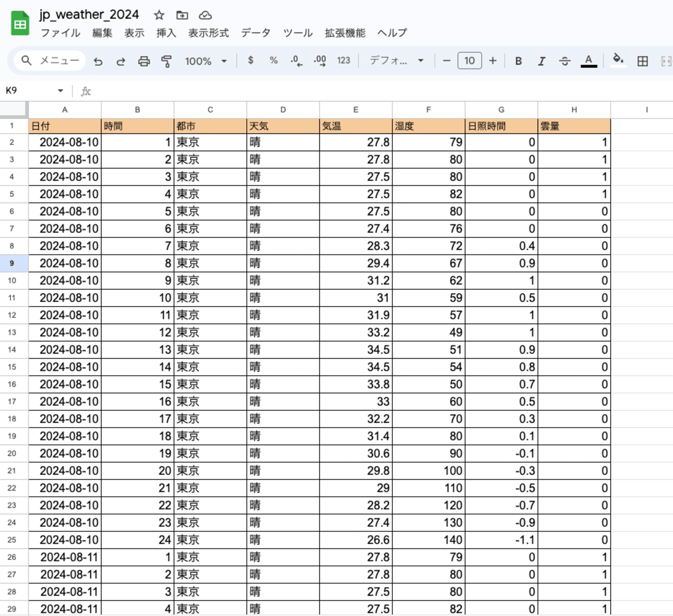Viewport: 673px width, 616px height.
Task: Click temperature cell 34.5 in row 14
Action: [x=356, y=350]
